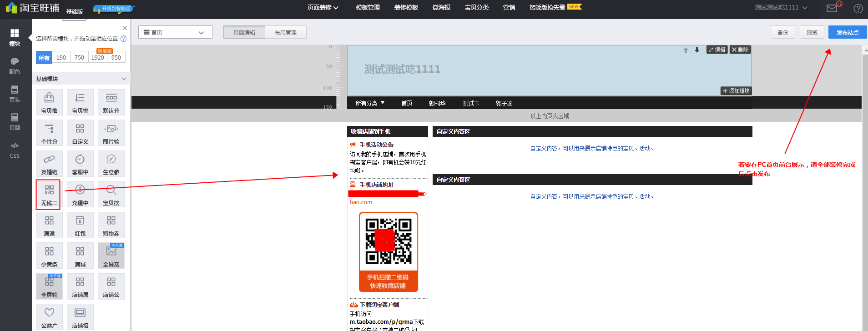This screenshot has width=868, height=331.
Task: Select the 满减 discount module
Action: 80,256
